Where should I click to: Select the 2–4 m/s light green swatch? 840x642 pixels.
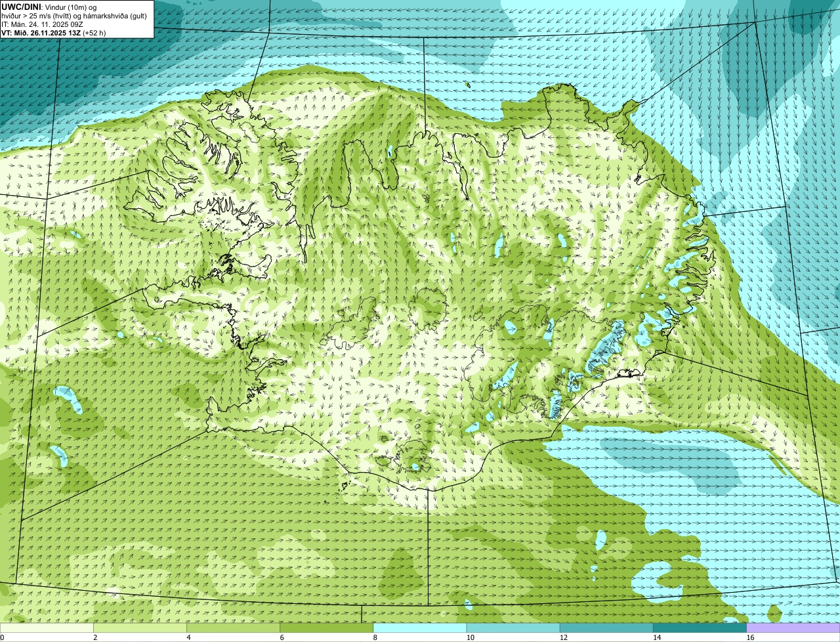point(140,628)
